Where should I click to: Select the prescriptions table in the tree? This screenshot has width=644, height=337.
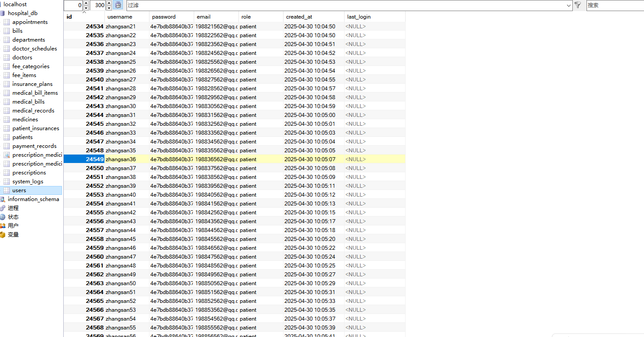[29, 173]
